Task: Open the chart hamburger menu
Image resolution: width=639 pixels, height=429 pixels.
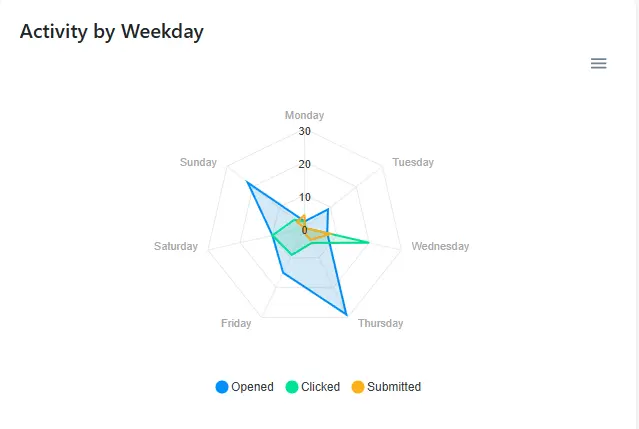Action: [599, 64]
